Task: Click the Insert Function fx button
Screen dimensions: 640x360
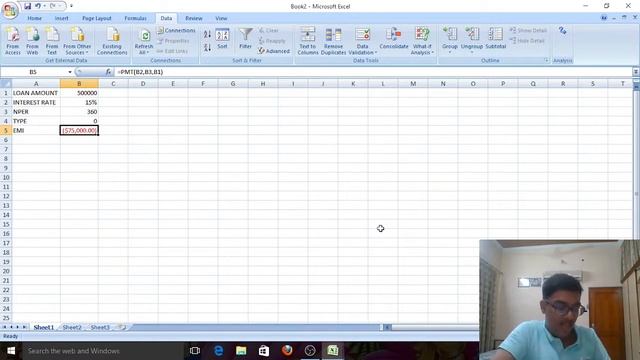Action: point(108,72)
